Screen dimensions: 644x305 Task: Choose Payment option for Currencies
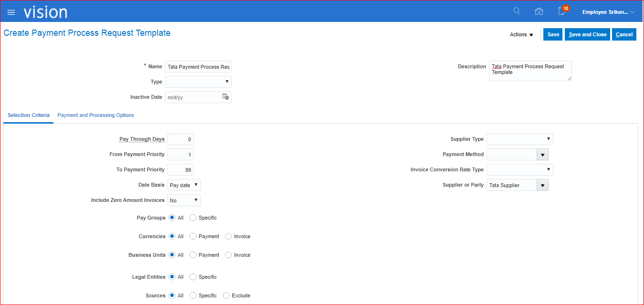pyautogui.click(x=193, y=236)
